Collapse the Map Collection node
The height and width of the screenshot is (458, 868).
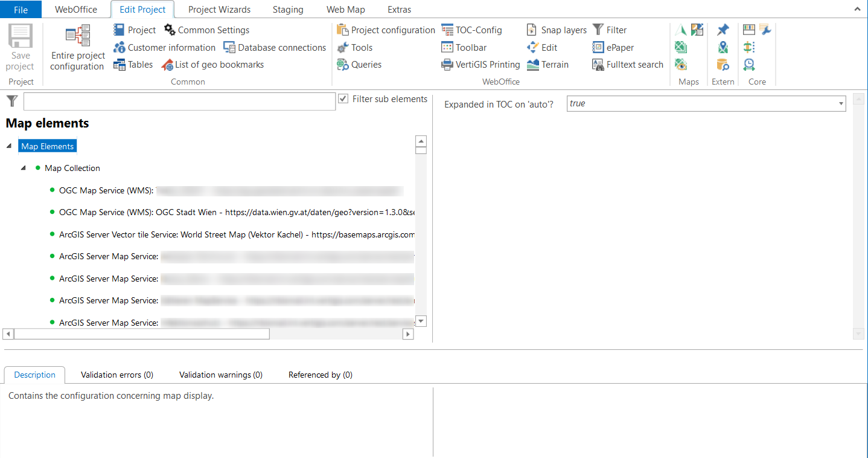(x=23, y=168)
